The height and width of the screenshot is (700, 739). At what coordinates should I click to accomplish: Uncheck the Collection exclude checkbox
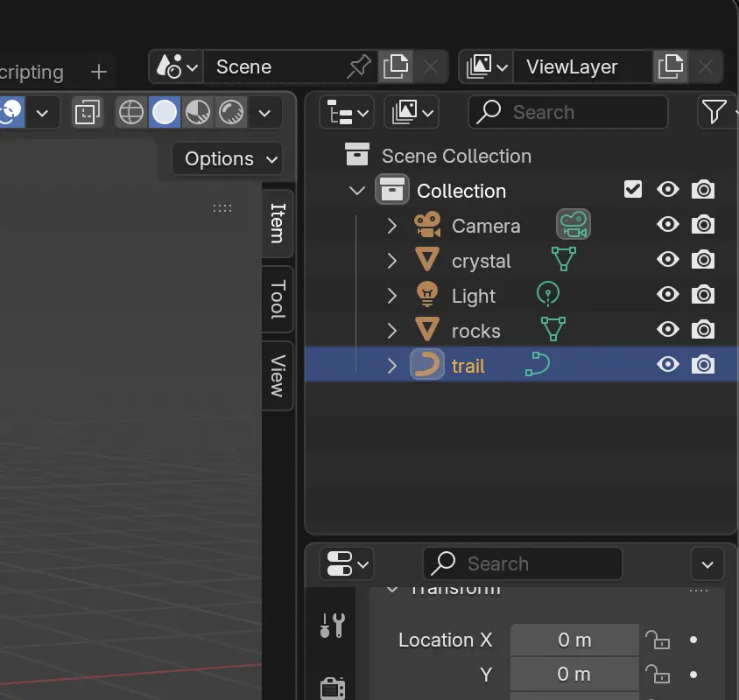coord(633,190)
